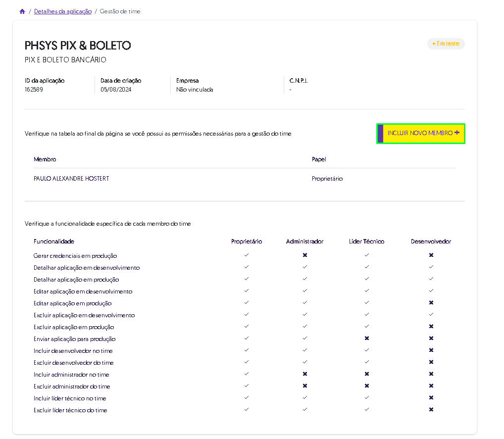Click creation date 05/08/2024
Image resolution: width=504 pixels, height=439 pixels.
pos(116,90)
